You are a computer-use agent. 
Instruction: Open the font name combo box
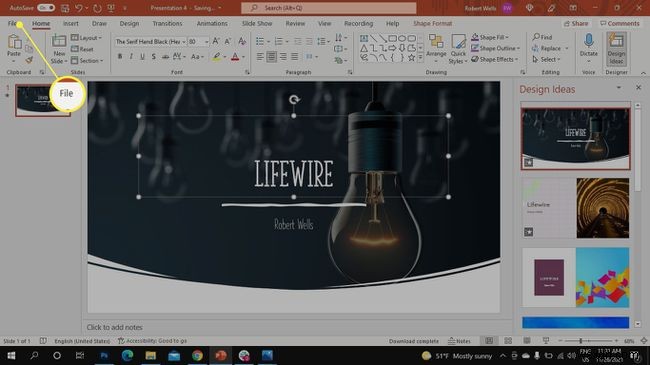(x=150, y=42)
